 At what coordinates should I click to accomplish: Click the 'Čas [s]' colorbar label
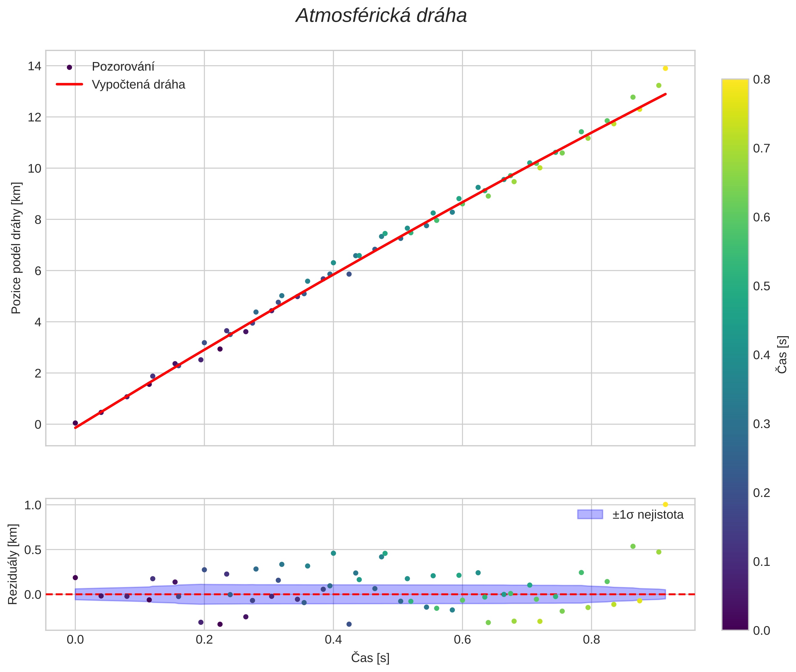(x=782, y=354)
